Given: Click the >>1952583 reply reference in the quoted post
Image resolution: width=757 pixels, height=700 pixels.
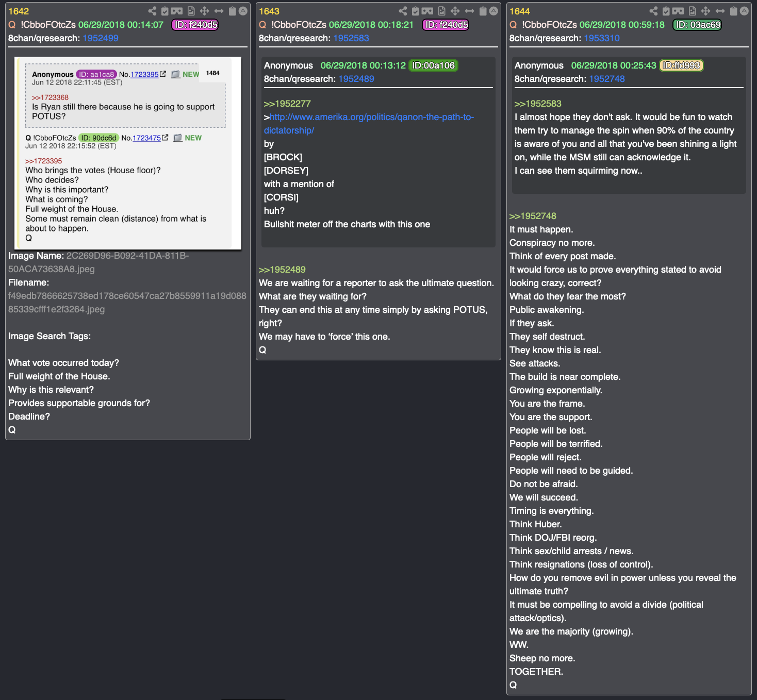Looking at the screenshot, I should pos(538,104).
